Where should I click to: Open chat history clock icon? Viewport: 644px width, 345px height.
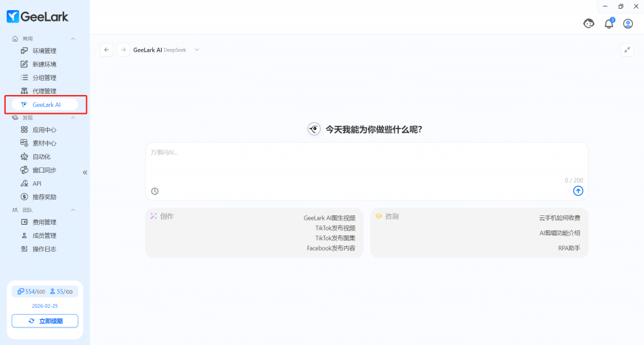tap(155, 191)
